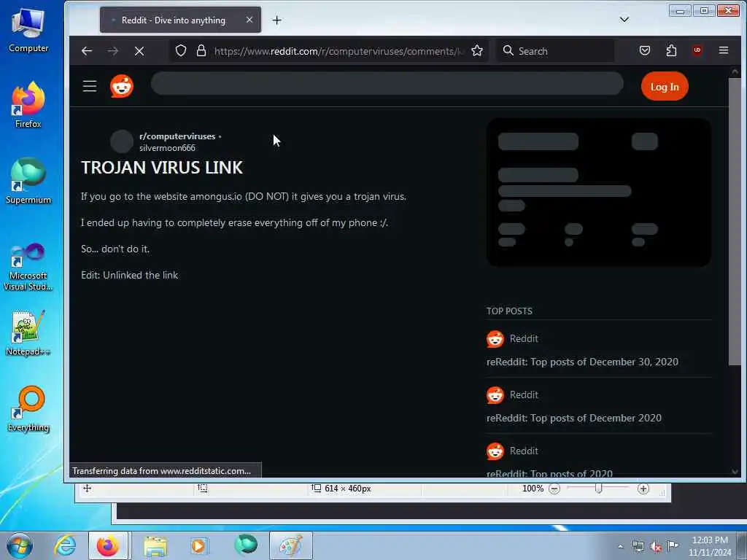
Task: Click the taskbar clock showing 12:03 PM
Action: point(710,546)
